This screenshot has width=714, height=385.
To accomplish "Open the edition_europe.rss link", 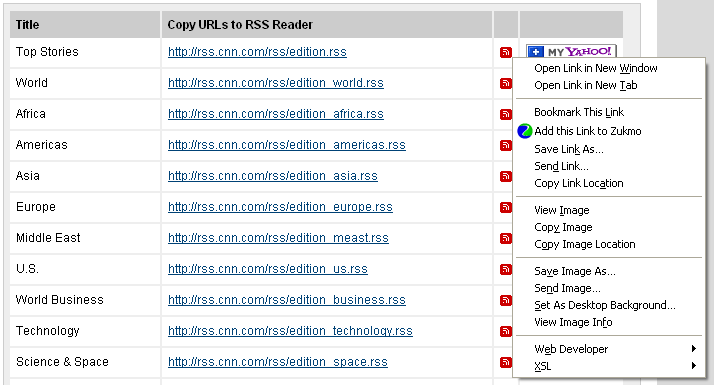I will tap(280, 207).
